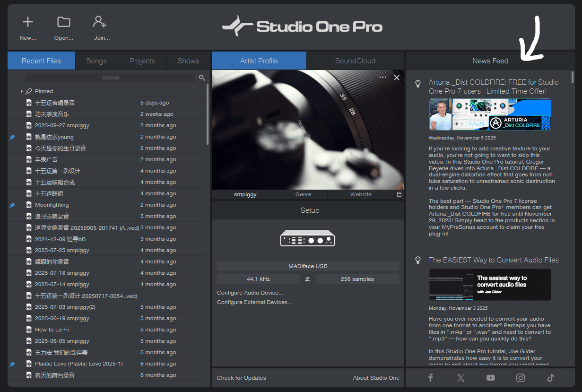Open artist profile three-dot options menu
The image size is (582, 392).
[x=382, y=78]
